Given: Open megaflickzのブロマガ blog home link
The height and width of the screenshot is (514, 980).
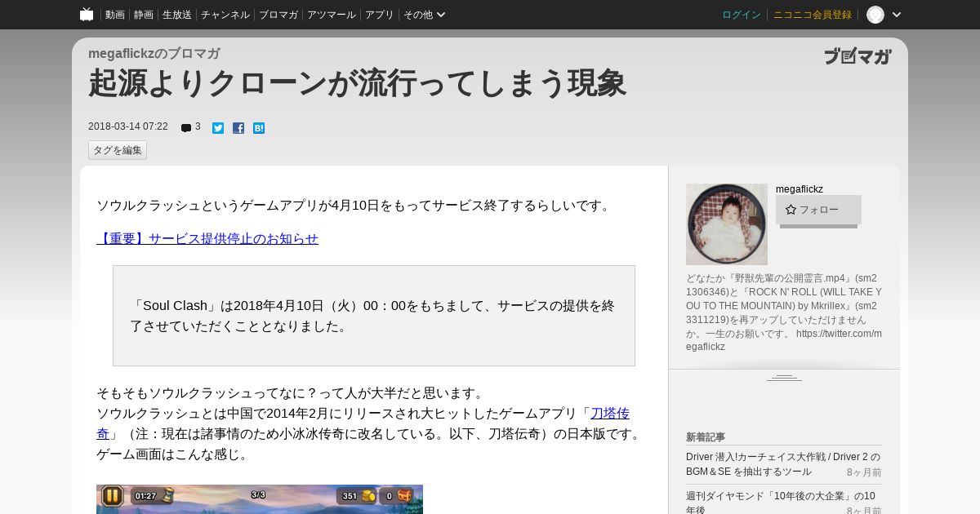Looking at the screenshot, I should pos(154,54).
